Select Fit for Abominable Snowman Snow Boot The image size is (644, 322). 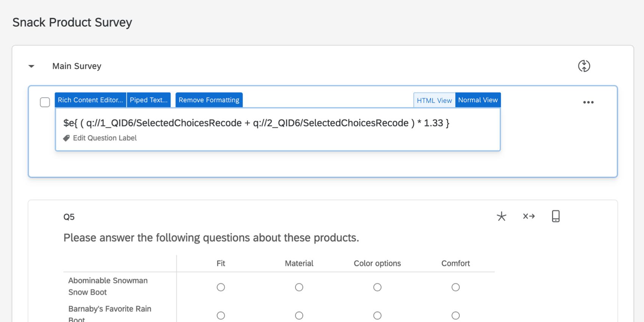tap(221, 287)
